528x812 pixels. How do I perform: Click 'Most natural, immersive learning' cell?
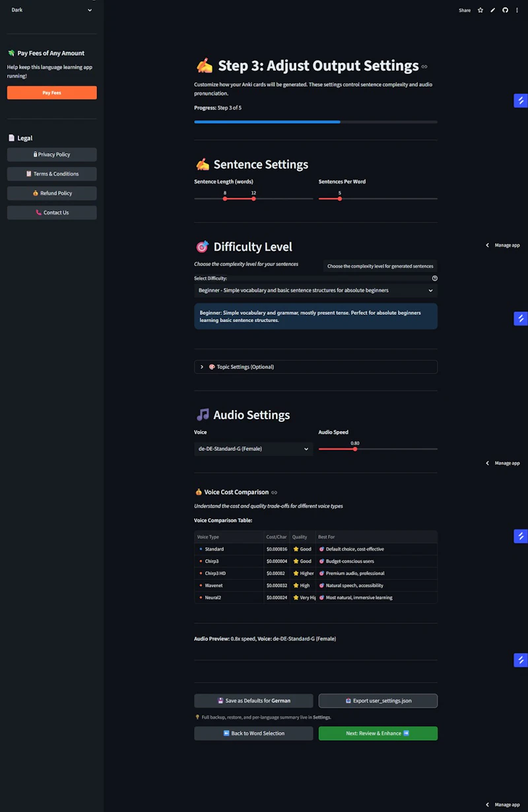376,597
